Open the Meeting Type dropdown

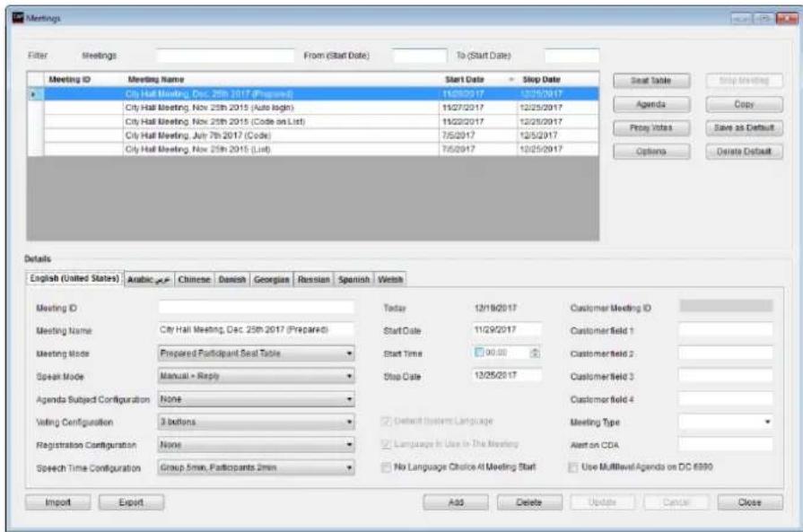726,422
